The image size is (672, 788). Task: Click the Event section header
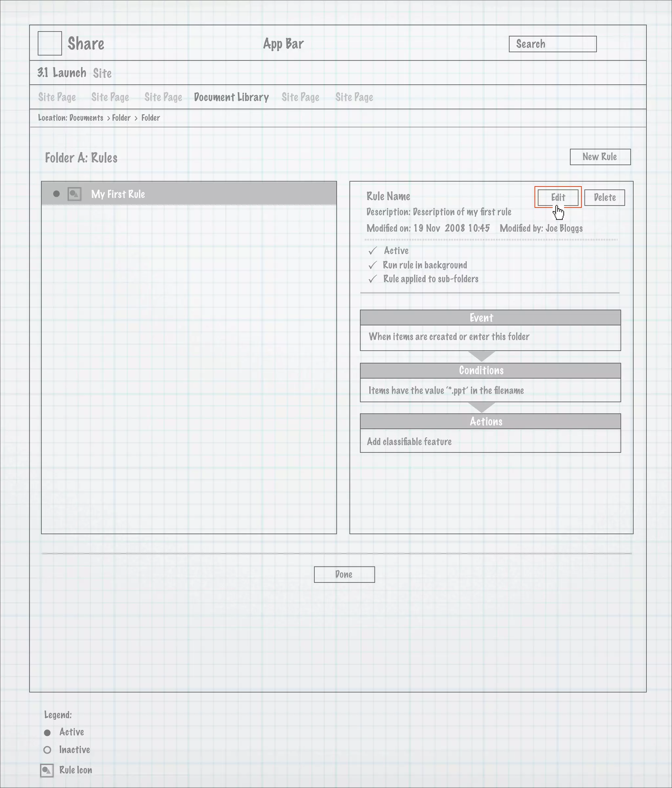(x=490, y=317)
